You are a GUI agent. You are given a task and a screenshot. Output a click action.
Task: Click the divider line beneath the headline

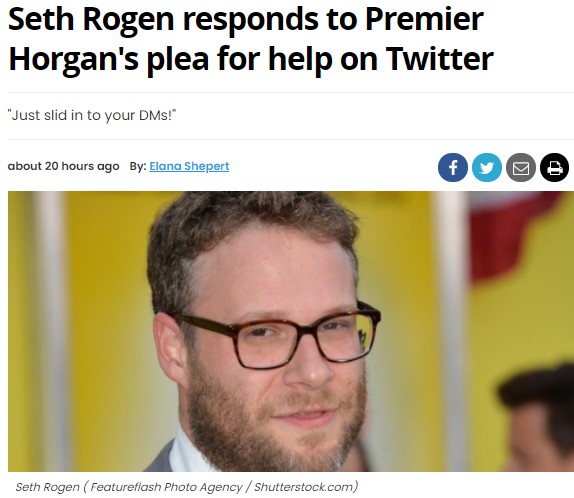(291, 93)
